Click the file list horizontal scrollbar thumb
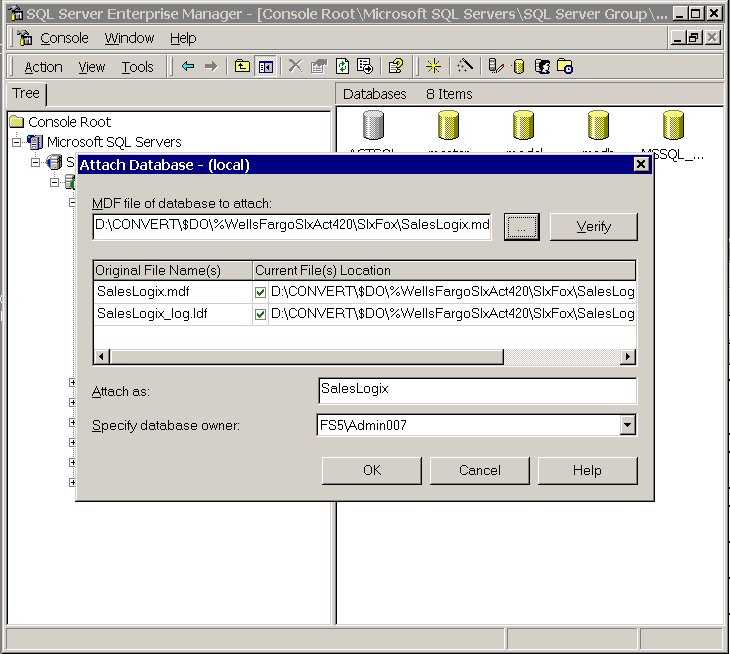This screenshot has width=730, height=654. coord(306,357)
